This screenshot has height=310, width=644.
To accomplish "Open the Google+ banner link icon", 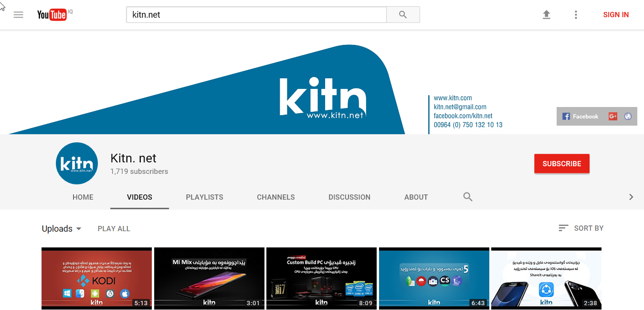I will 613,116.
